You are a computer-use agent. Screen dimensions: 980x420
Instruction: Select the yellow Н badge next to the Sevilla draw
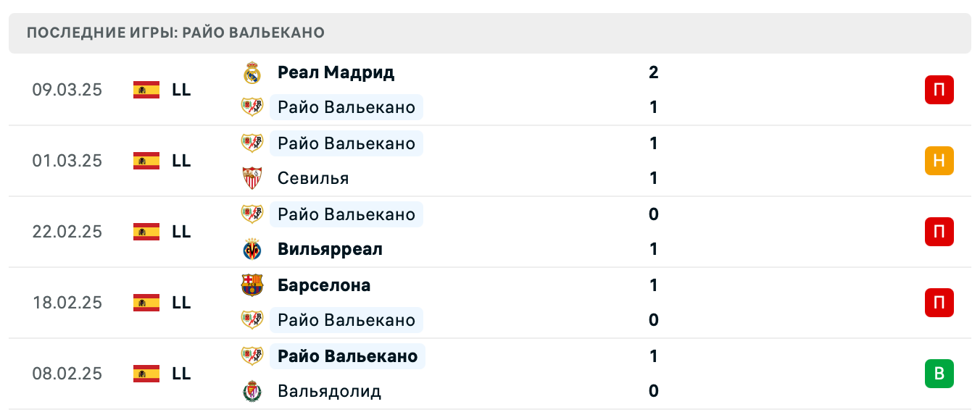pyautogui.click(x=939, y=161)
